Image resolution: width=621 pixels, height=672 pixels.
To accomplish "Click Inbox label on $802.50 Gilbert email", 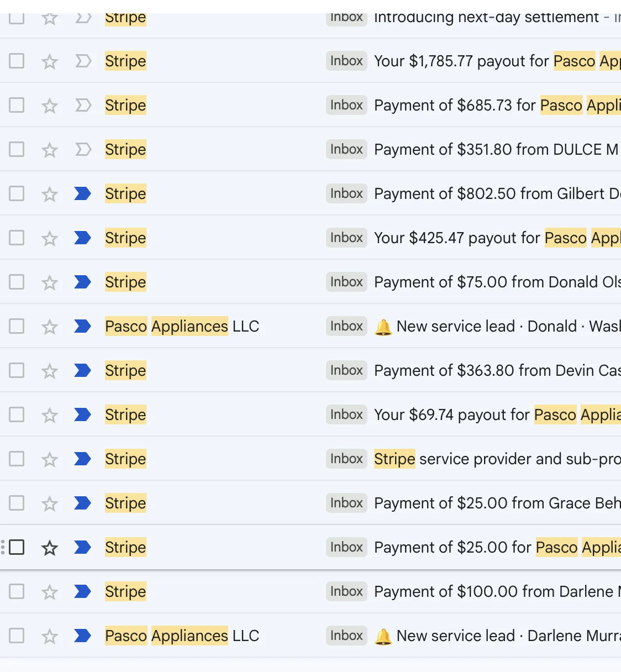I will tap(346, 193).
